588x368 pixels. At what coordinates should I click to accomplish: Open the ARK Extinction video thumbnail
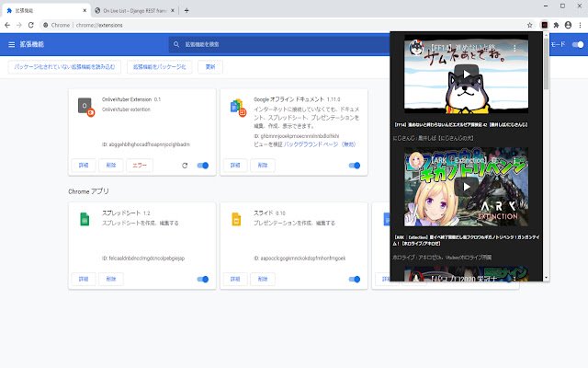tap(466, 187)
